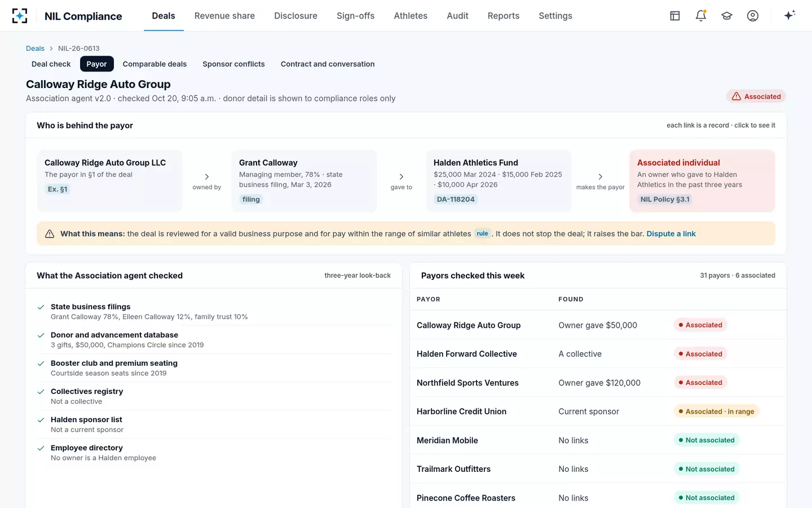Select the Trailmark Outfitters row
Image resolution: width=812 pixels, height=508 pixels.
(598, 469)
